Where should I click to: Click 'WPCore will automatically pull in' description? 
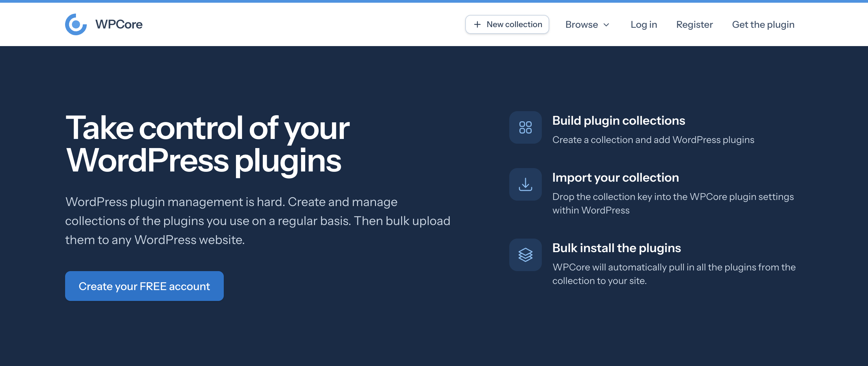pyautogui.click(x=674, y=274)
